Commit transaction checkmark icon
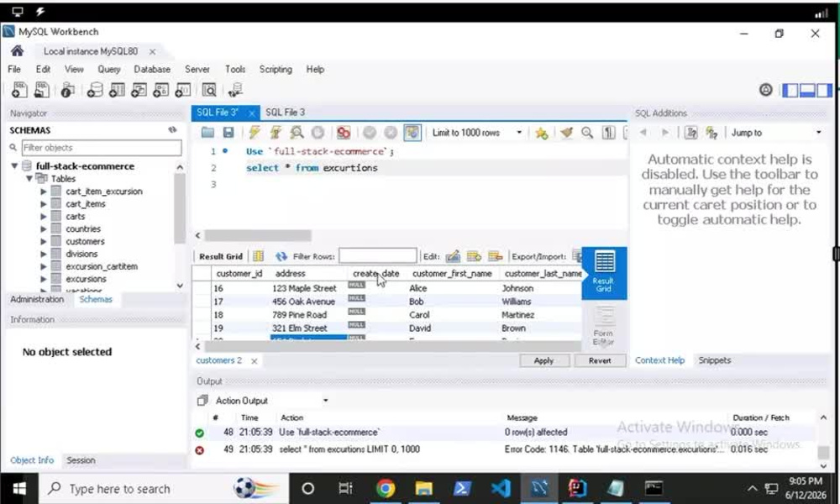 point(369,133)
